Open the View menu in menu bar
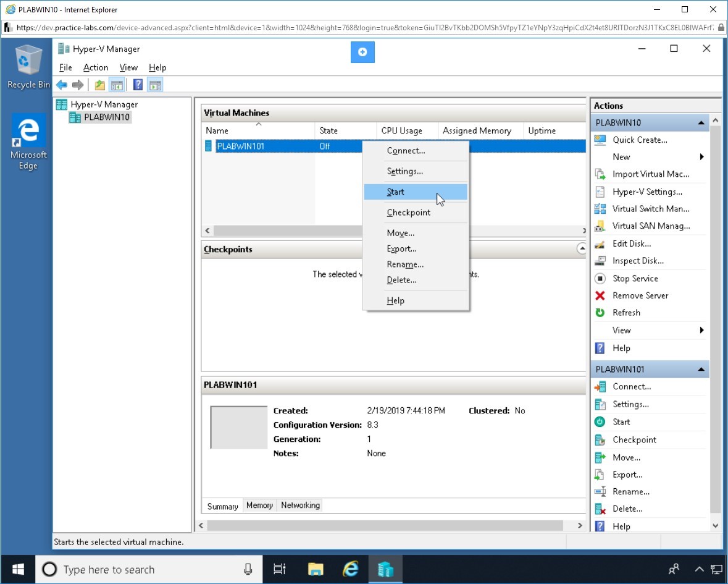The height and width of the screenshot is (584, 728). tap(128, 67)
